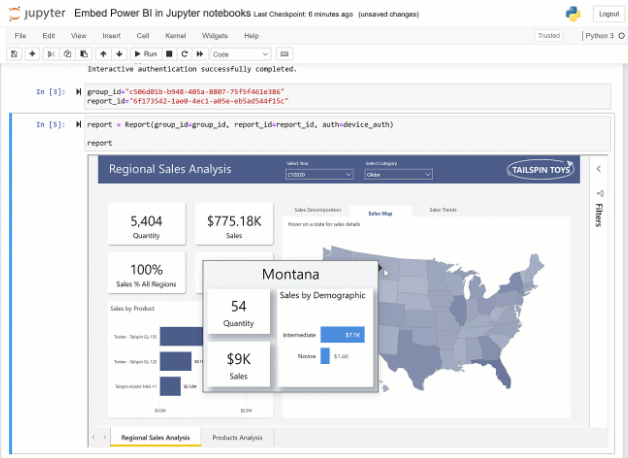Interrupt the kernel with stop icon

pos(169,54)
